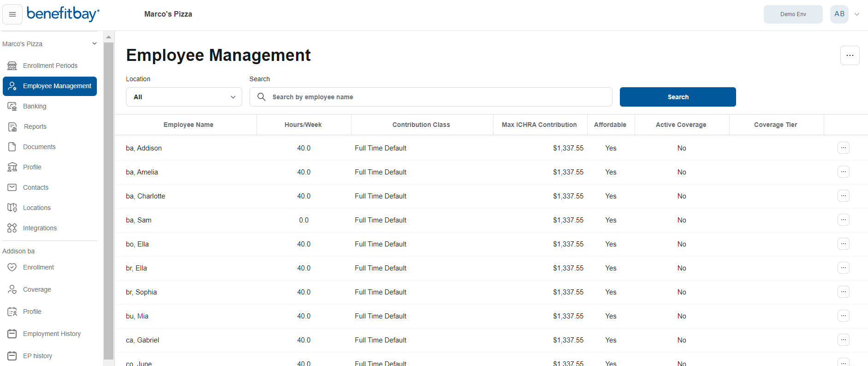Click the sidebar vertical scrollbar track
Viewport: 868px width, 366px height.
tap(108, 201)
